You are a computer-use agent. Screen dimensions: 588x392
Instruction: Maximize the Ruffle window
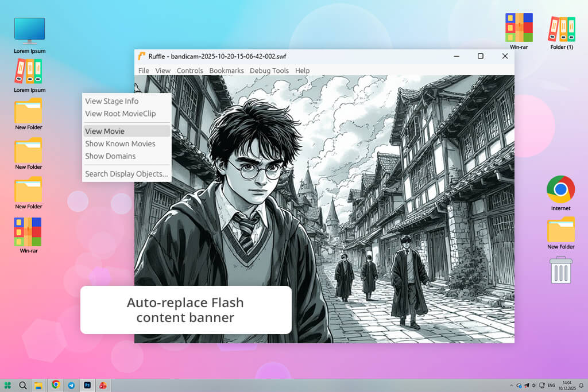coord(481,56)
